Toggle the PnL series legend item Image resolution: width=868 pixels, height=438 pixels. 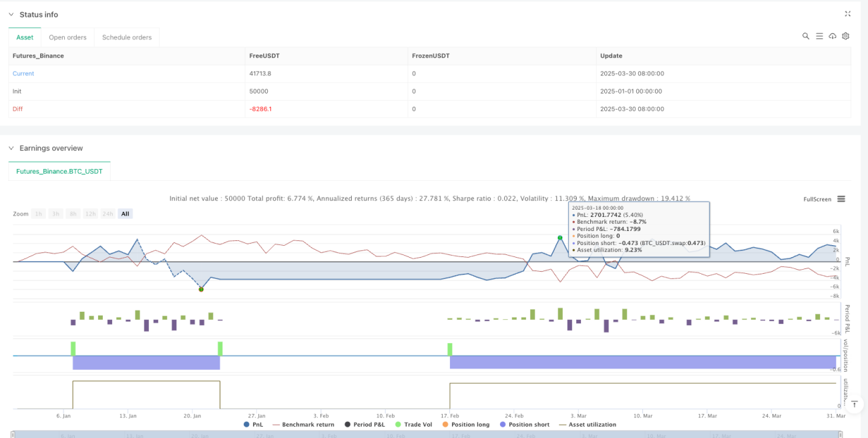click(x=254, y=425)
